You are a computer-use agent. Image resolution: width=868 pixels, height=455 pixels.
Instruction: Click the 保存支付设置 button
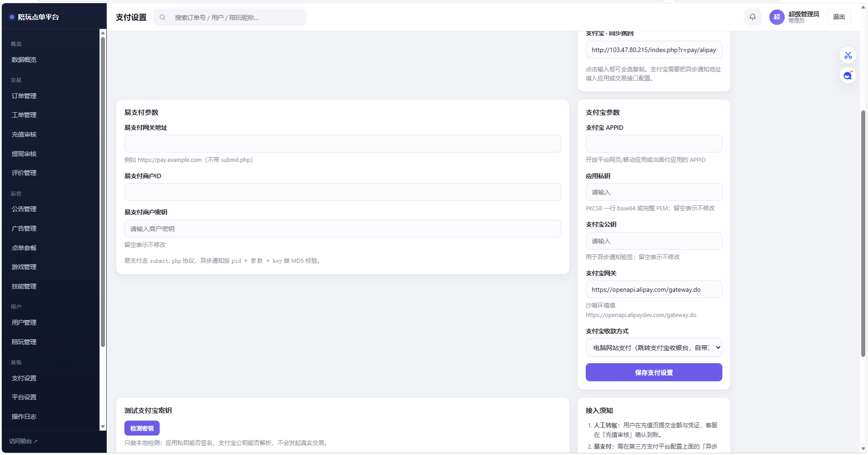pyautogui.click(x=654, y=373)
